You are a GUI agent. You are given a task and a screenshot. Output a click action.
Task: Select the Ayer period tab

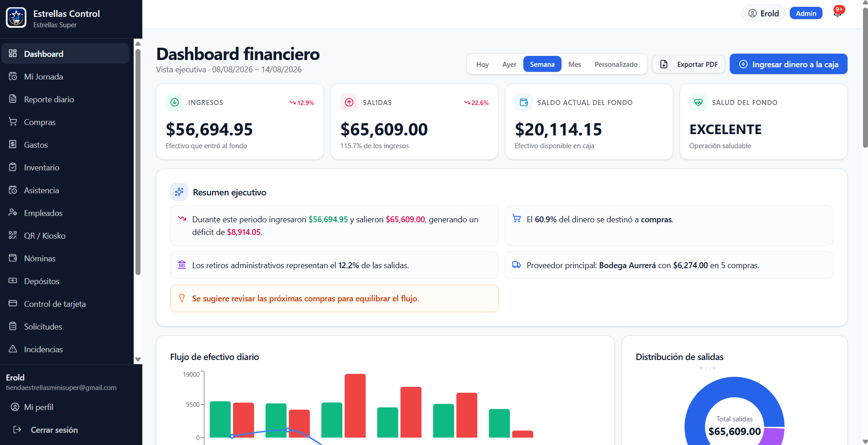pos(509,64)
